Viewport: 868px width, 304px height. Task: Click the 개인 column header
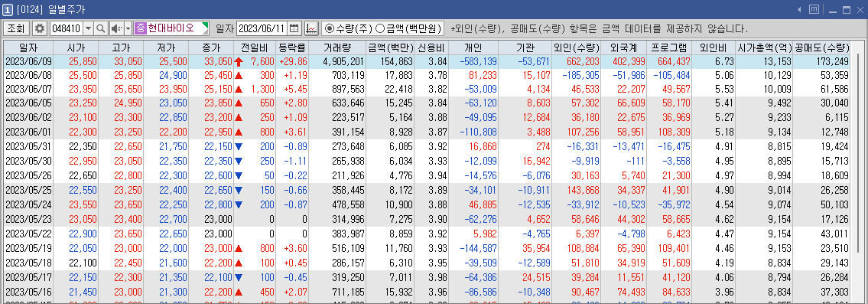473,47
